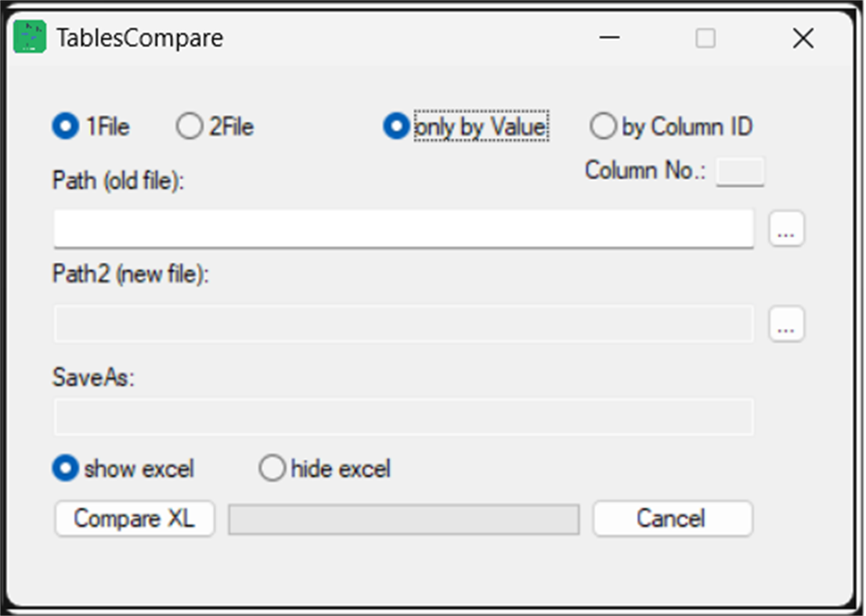The height and width of the screenshot is (616, 866).
Task: Click the maximize button in title bar
Action: 705,38
